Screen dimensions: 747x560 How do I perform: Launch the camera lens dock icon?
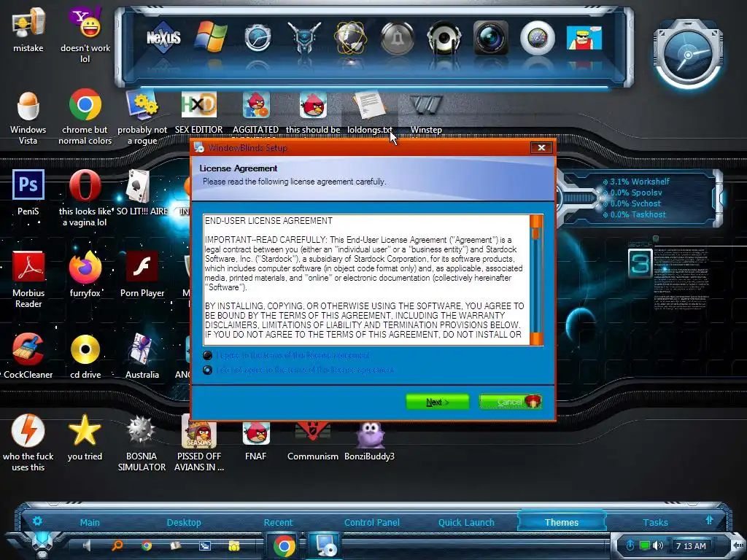point(491,38)
